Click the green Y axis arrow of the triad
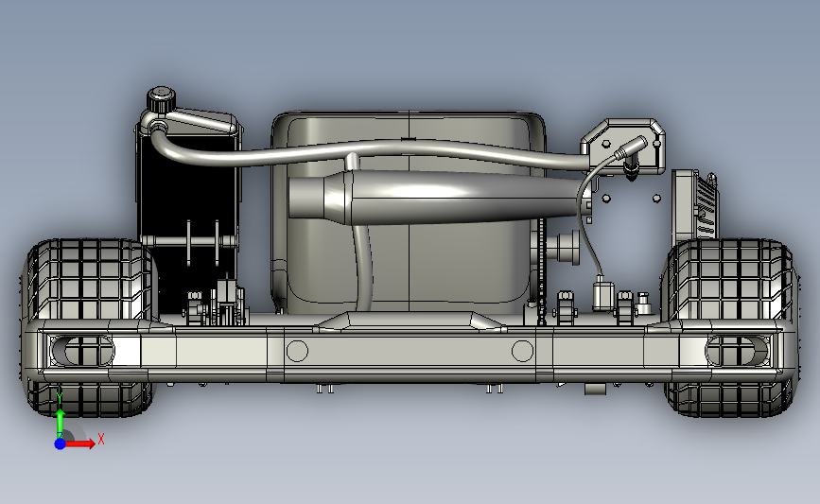This screenshot has width=820, height=504. click(x=61, y=423)
